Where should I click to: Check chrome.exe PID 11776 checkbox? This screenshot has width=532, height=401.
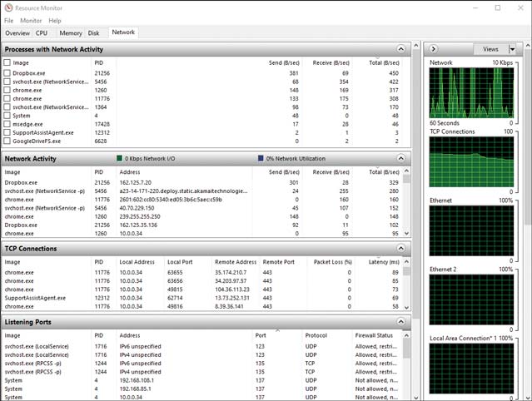7,98
